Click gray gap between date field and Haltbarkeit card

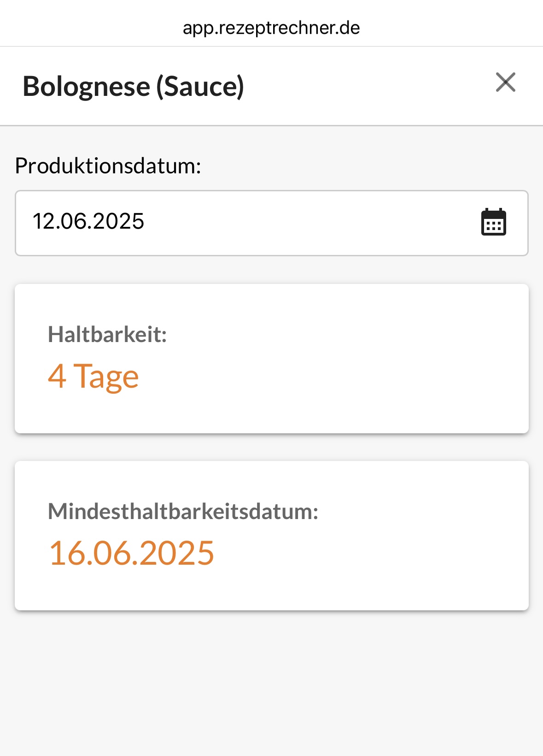pos(271,270)
